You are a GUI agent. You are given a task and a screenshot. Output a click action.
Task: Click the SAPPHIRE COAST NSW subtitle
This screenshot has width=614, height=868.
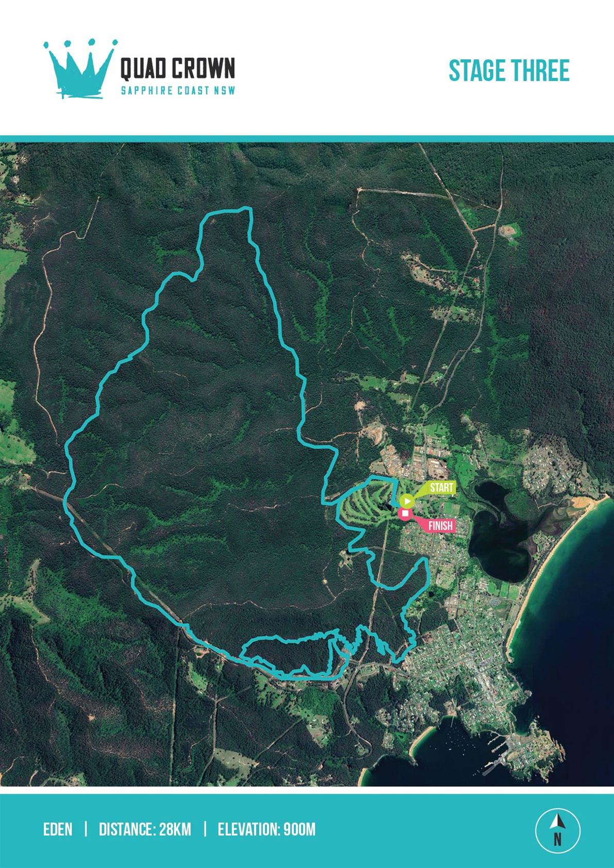(178, 90)
